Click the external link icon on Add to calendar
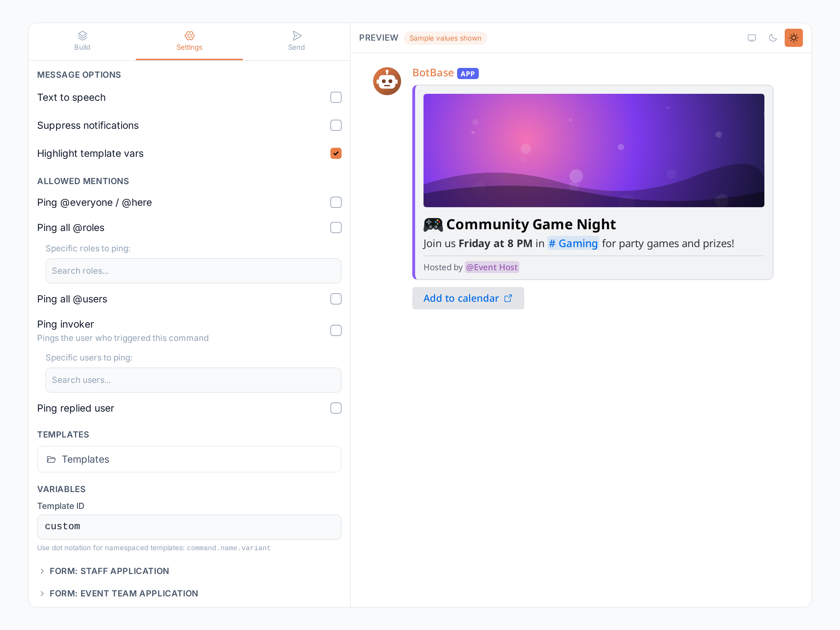 pos(508,299)
